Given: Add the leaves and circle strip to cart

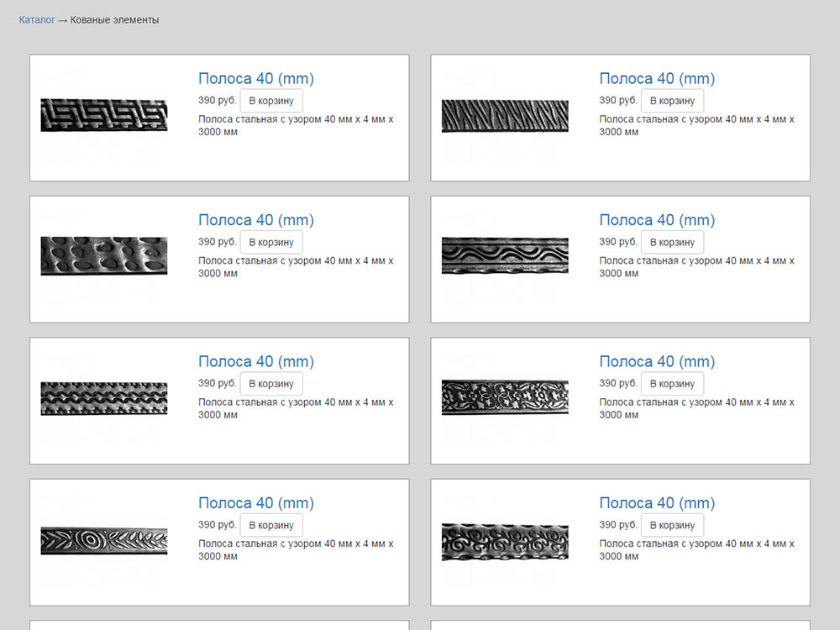Looking at the screenshot, I should pyautogui.click(x=271, y=525).
